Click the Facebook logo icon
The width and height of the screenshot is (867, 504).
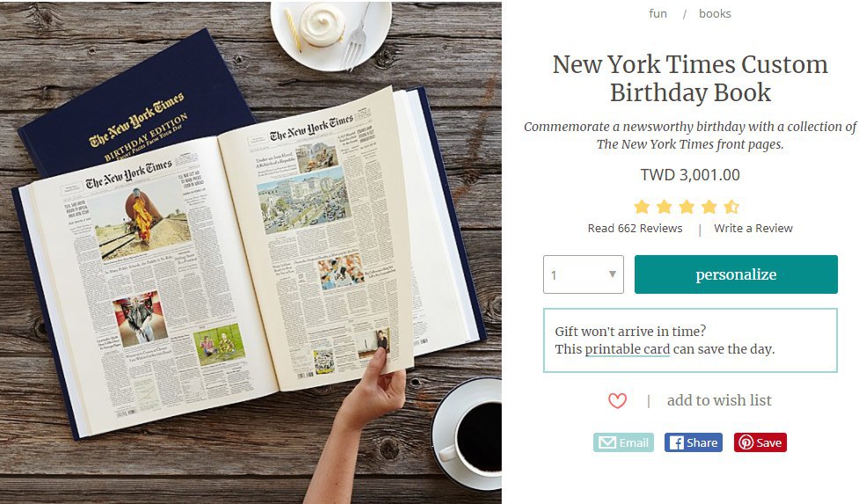[675, 442]
